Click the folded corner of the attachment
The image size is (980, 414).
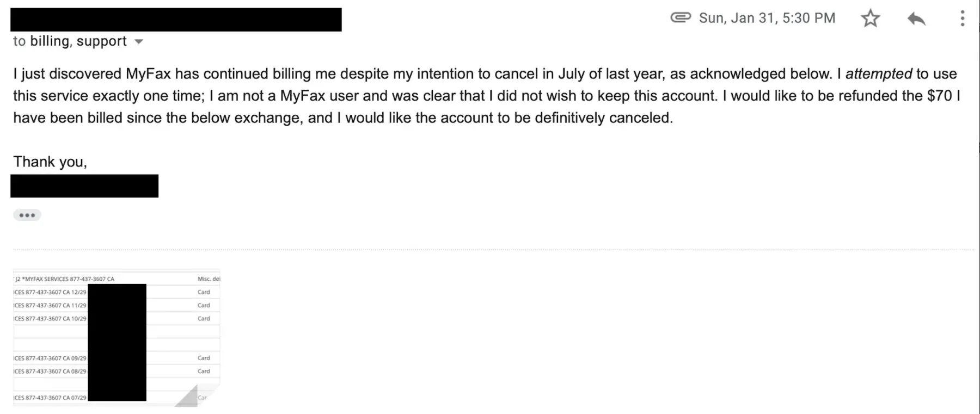(188, 397)
